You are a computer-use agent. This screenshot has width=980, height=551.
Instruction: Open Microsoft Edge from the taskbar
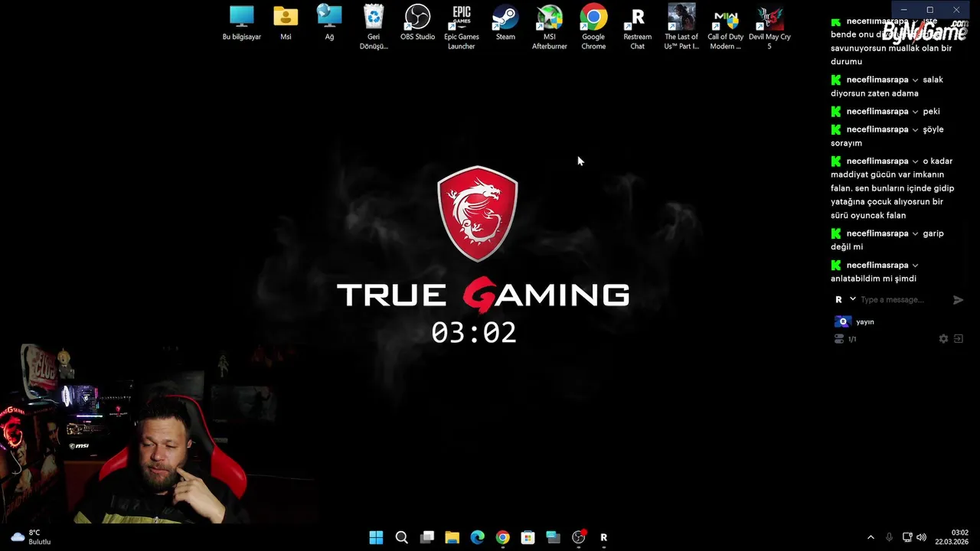coord(477,537)
